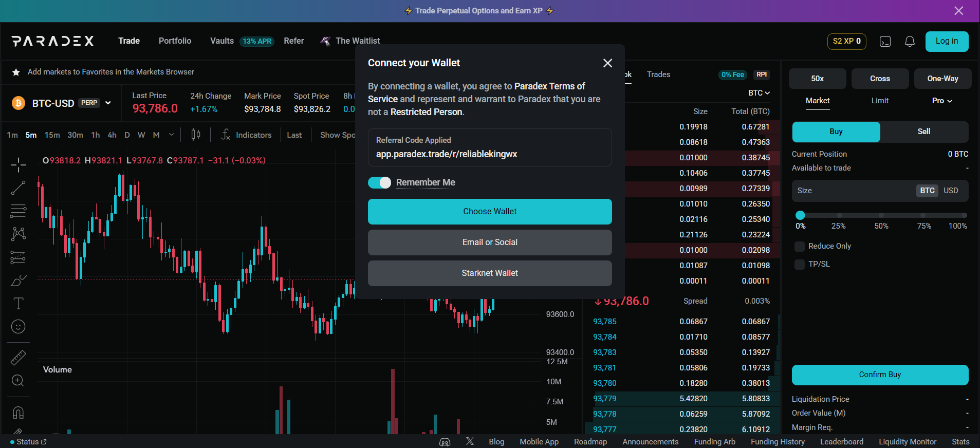The height and width of the screenshot is (448, 980).
Task: Open the notifications bell
Action: [910, 42]
